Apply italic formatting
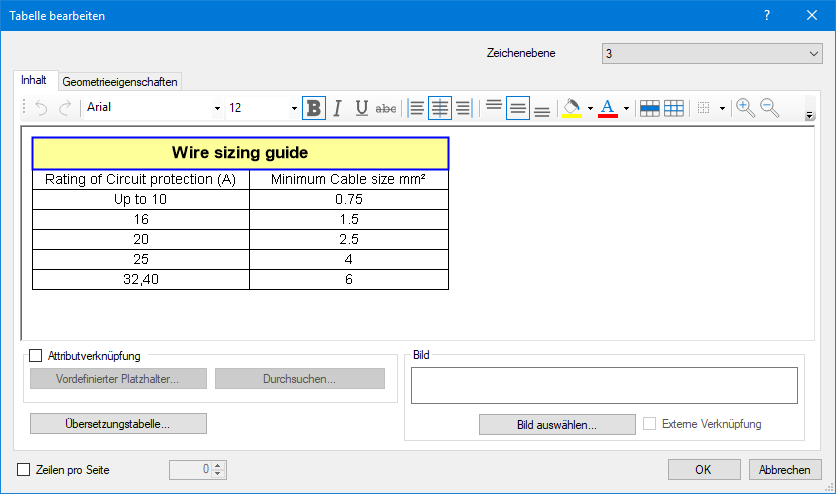 click(338, 108)
